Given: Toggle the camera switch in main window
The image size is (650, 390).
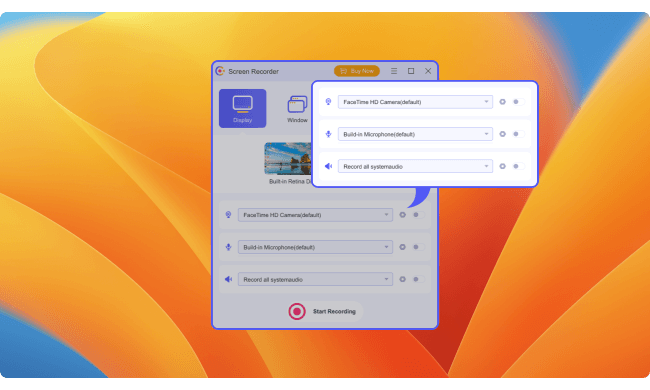Looking at the screenshot, I should (x=418, y=215).
